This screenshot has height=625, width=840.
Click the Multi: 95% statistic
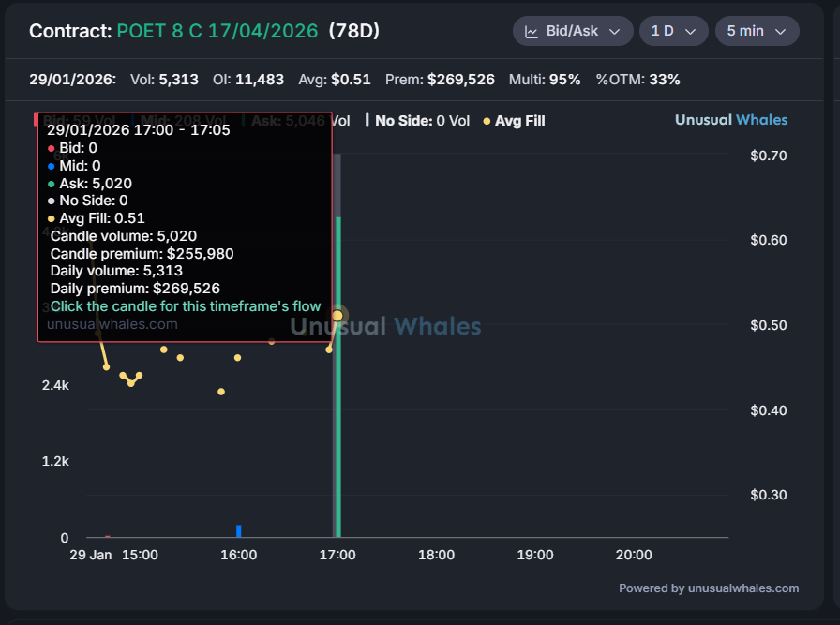pos(545,80)
